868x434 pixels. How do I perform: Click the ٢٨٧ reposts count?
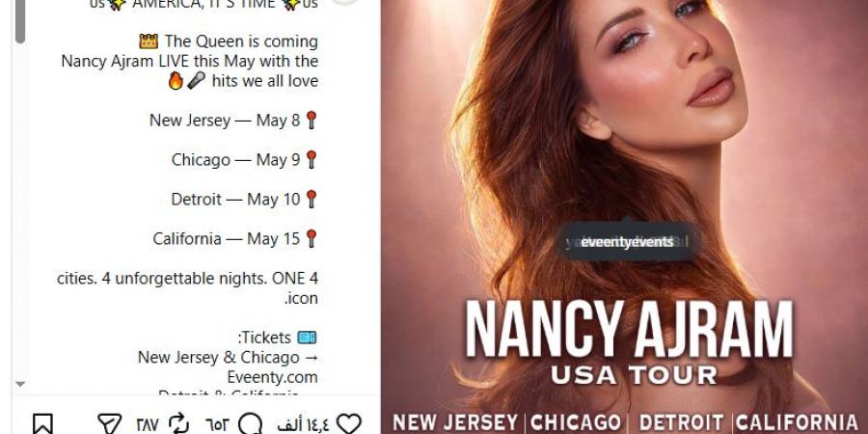pos(148,424)
